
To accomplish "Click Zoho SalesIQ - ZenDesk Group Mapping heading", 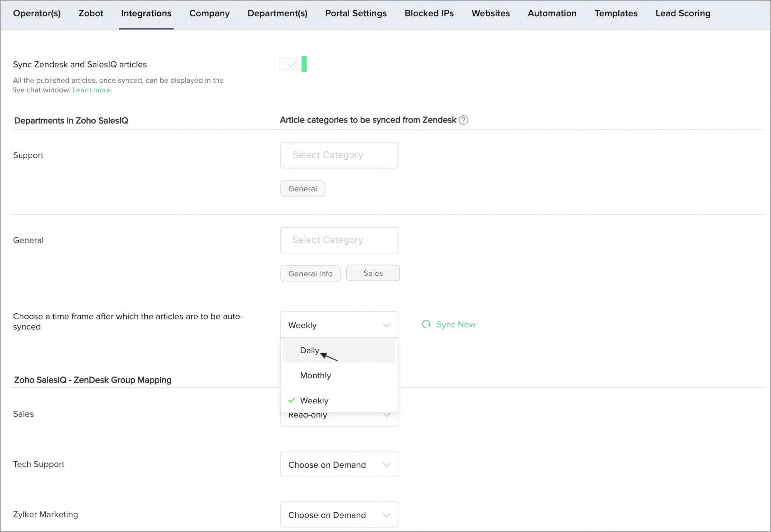I will pyautogui.click(x=93, y=380).
